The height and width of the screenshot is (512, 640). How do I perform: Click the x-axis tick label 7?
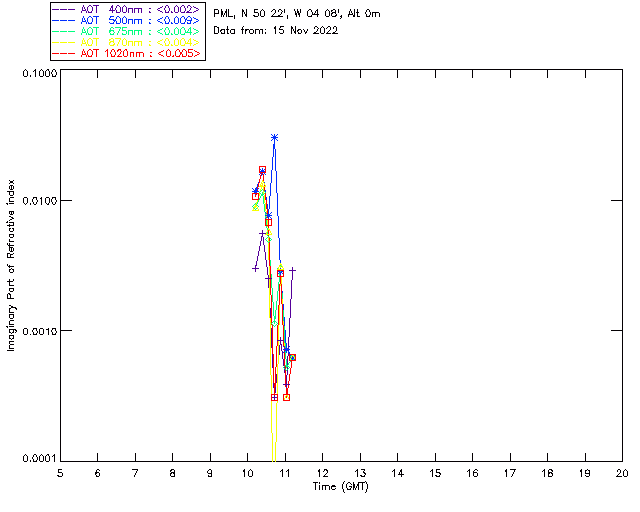pos(135,473)
